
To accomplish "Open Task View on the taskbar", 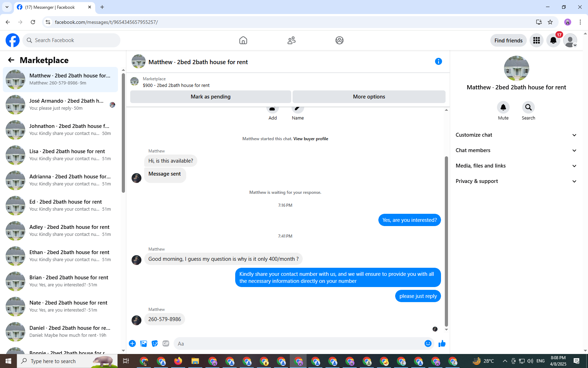I will pos(126,361).
